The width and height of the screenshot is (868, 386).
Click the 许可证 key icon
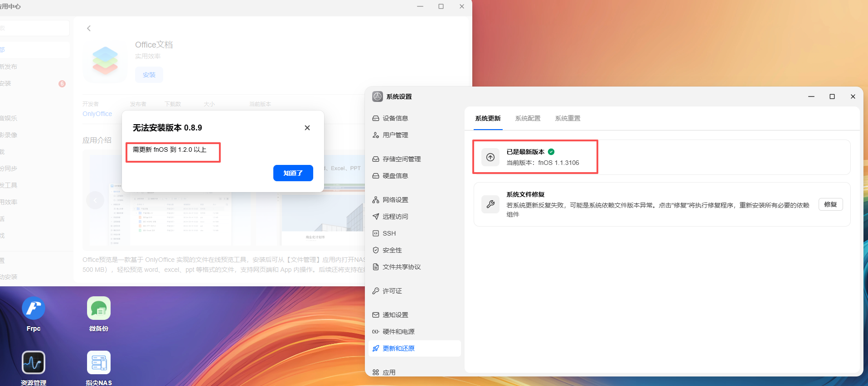coord(376,291)
